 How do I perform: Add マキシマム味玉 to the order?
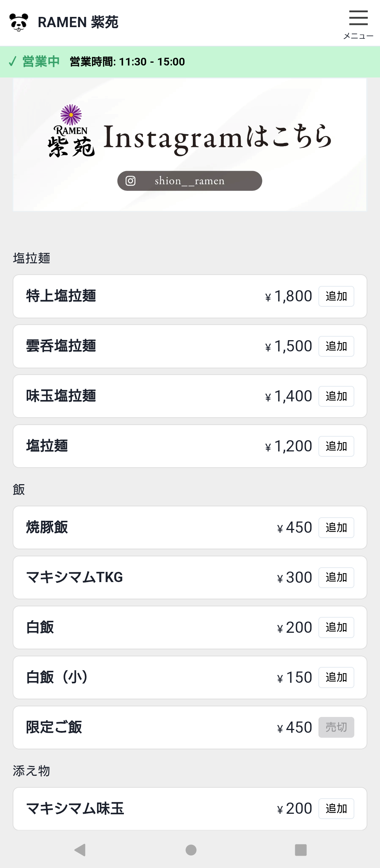coord(336,809)
